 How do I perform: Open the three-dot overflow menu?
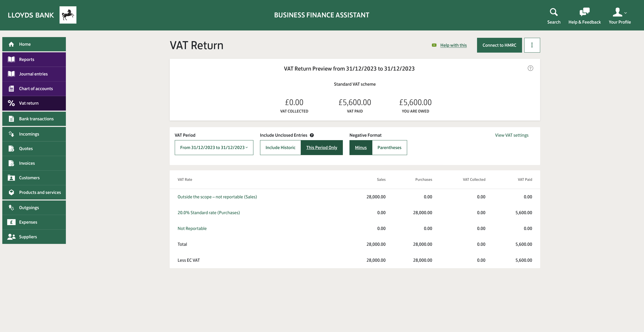532,45
